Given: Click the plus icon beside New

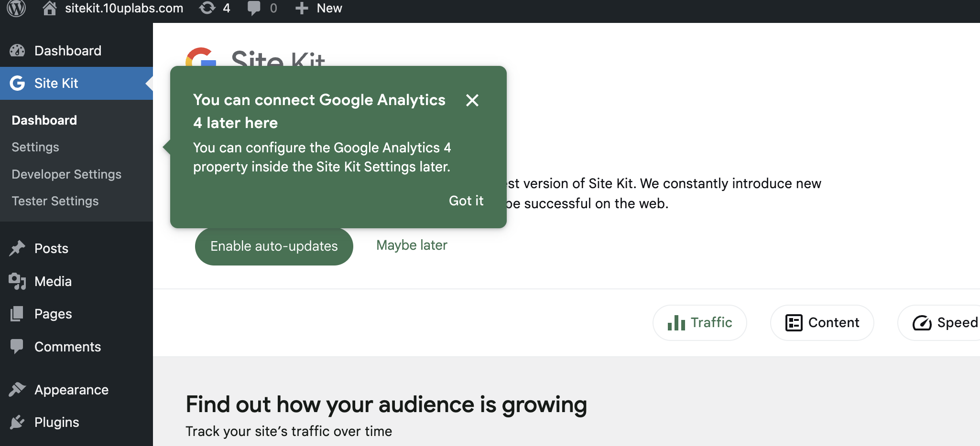Looking at the screenshot, I should (x=302, y=8).
